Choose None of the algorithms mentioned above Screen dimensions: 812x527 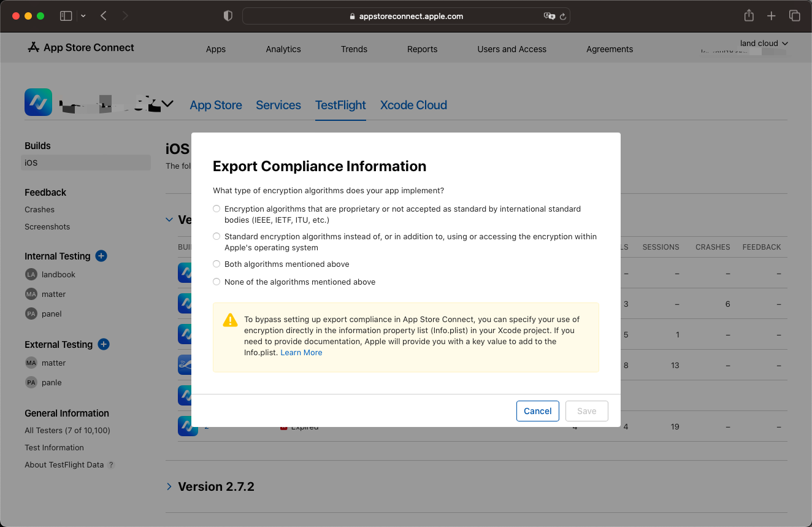point(216,282)
